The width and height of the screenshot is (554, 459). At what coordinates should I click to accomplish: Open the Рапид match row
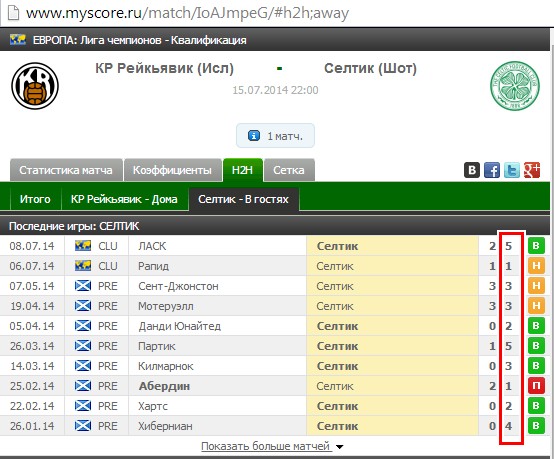coord(275,266)
